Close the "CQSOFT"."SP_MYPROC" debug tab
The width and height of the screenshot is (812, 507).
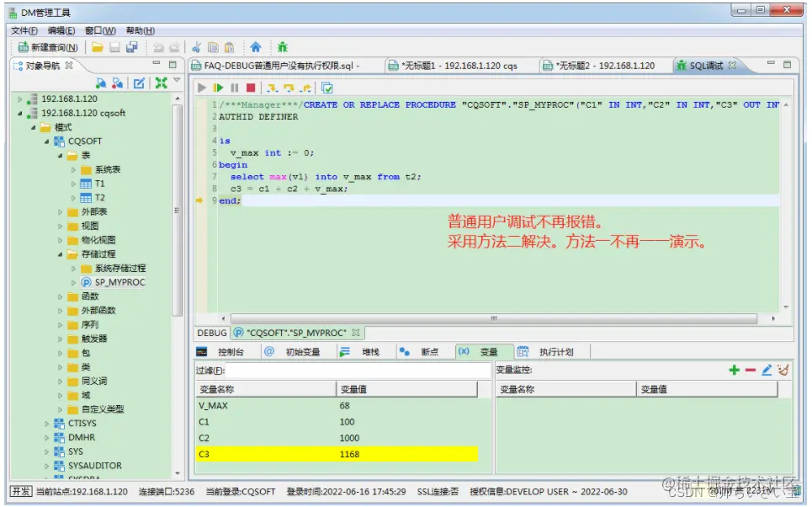click(x=355, y=333)
